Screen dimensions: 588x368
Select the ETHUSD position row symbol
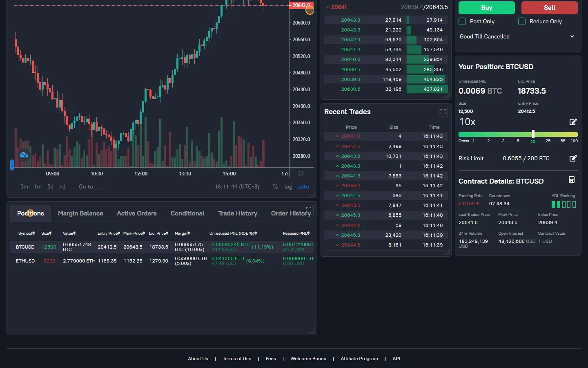[25, 261]
